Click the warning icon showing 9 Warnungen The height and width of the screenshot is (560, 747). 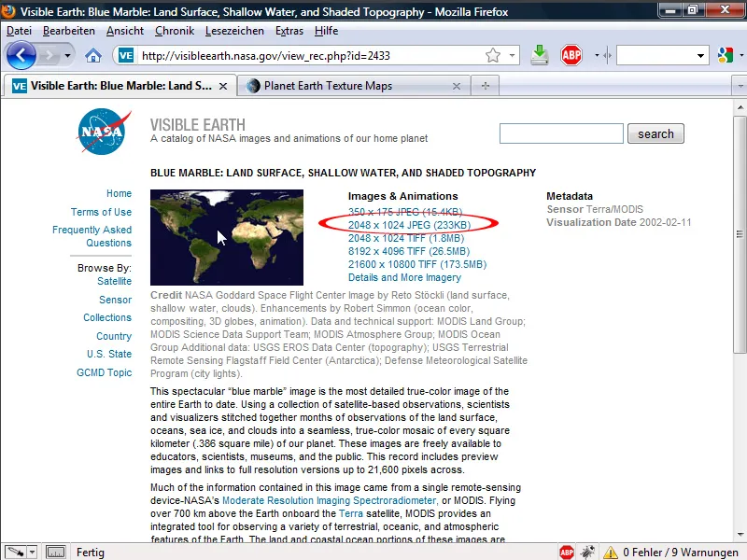(609, 552)
